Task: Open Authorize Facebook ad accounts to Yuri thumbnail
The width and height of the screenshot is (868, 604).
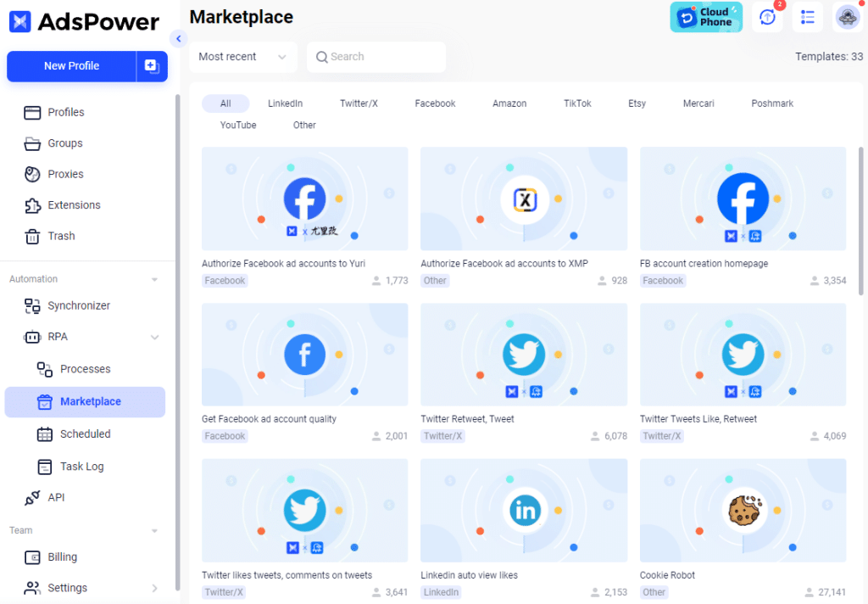Action: (305, 199)
